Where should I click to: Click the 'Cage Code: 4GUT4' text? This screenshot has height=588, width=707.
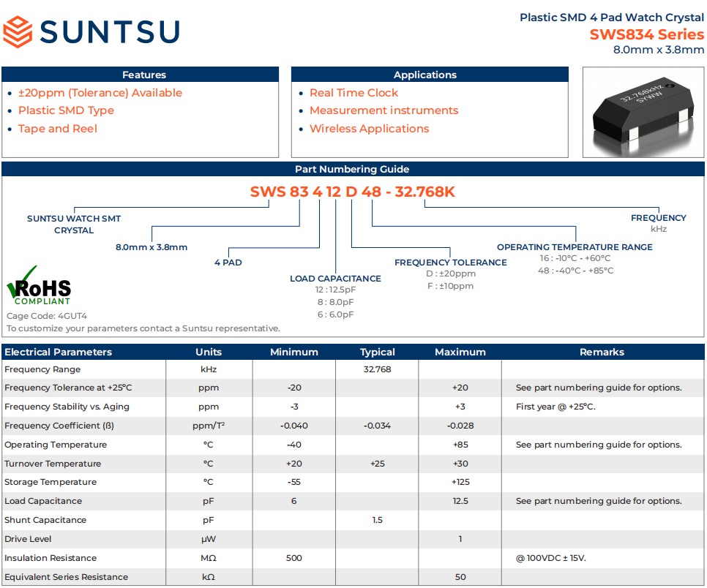click(47, 316)
